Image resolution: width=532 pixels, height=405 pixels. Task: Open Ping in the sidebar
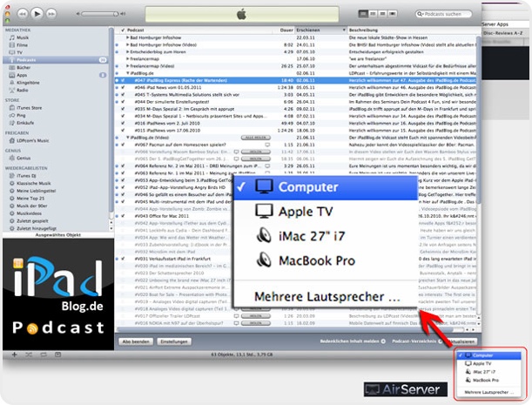pos(21,116)
